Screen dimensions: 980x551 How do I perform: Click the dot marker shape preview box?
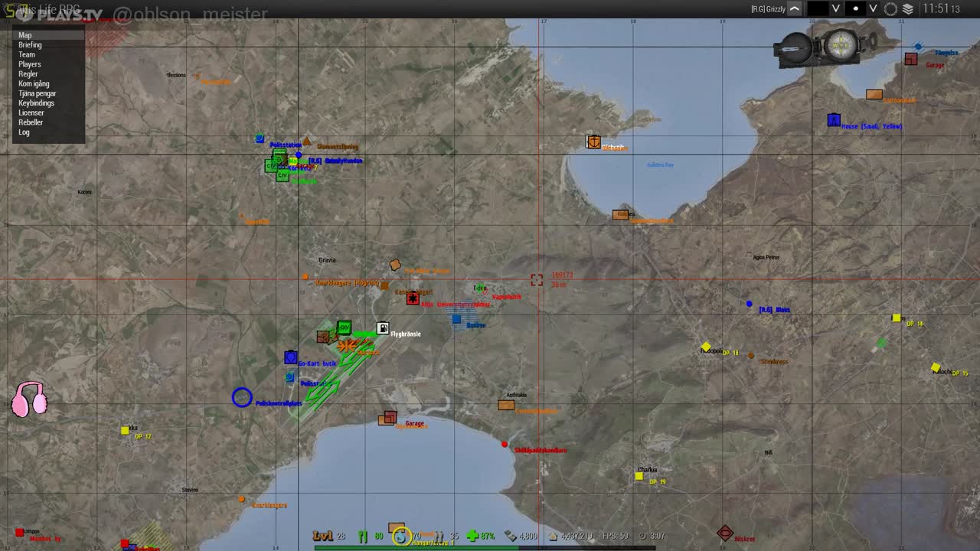[x=855, y=9]
